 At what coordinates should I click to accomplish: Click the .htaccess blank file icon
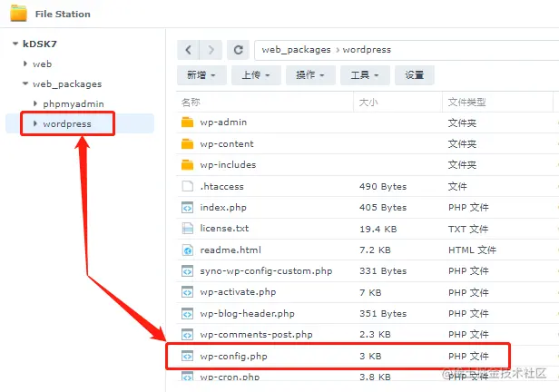point(187,186)
